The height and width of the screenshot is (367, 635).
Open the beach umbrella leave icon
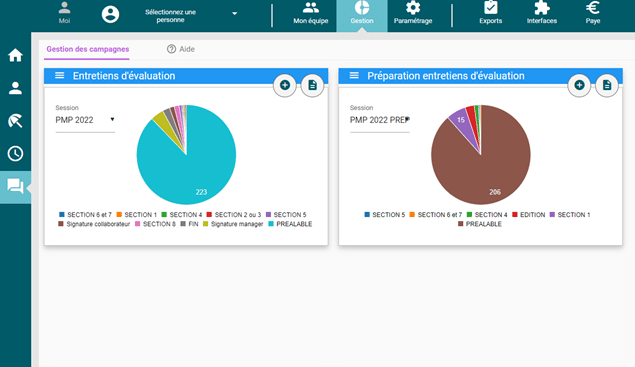click(15, 121)
